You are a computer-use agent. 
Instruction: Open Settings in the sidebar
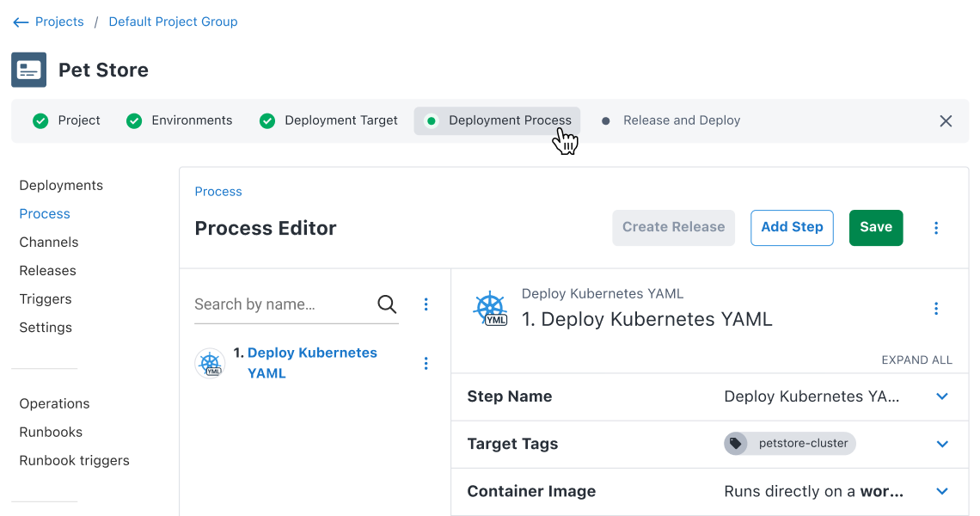46,327
